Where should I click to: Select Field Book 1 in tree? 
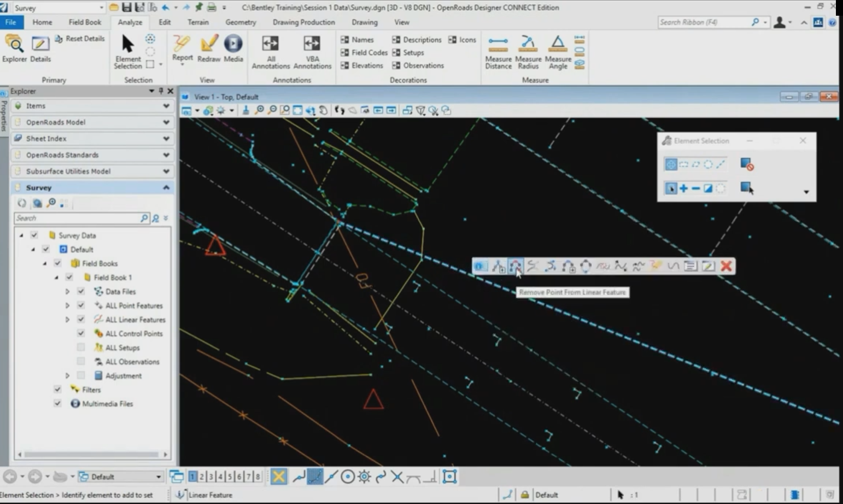click(x=113, y=278)
